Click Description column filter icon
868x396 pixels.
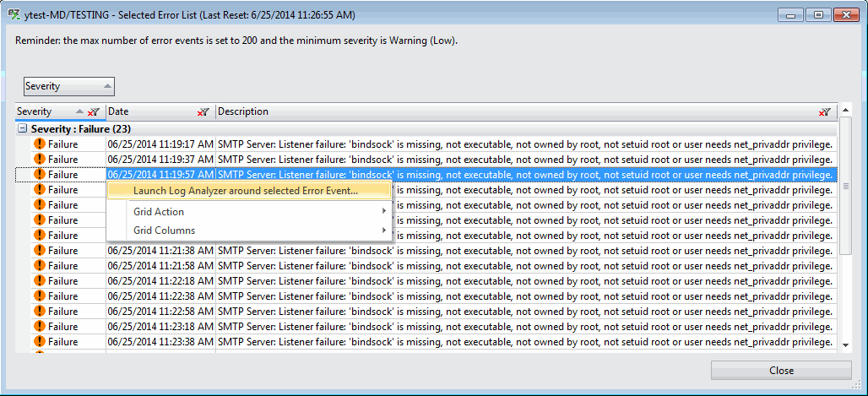pos(824,111)
